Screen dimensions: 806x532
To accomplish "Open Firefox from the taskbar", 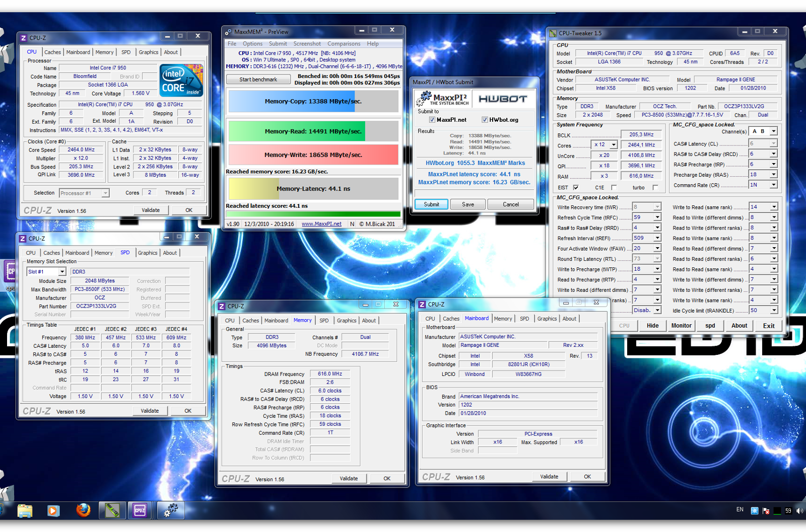I will coord(83,510).
